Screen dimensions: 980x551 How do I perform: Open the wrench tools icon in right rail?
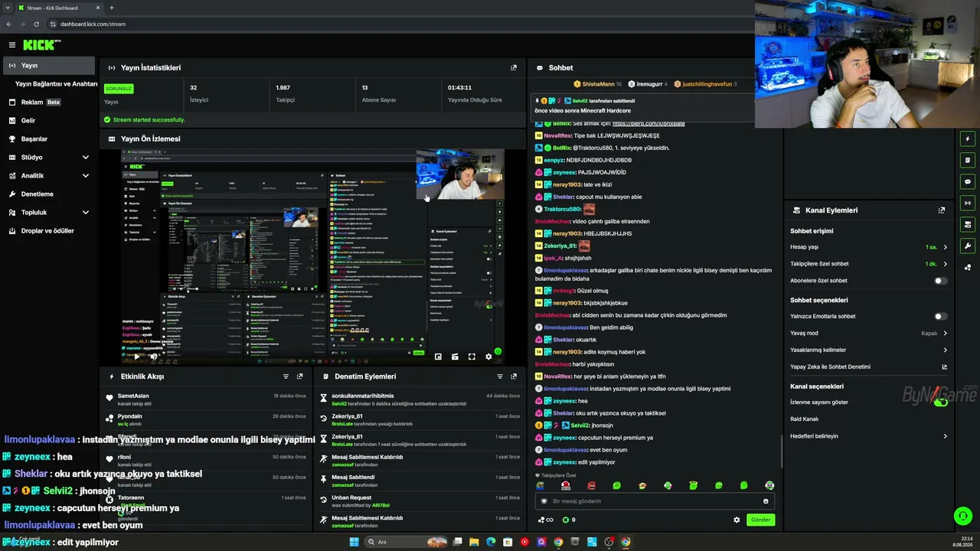968,246
